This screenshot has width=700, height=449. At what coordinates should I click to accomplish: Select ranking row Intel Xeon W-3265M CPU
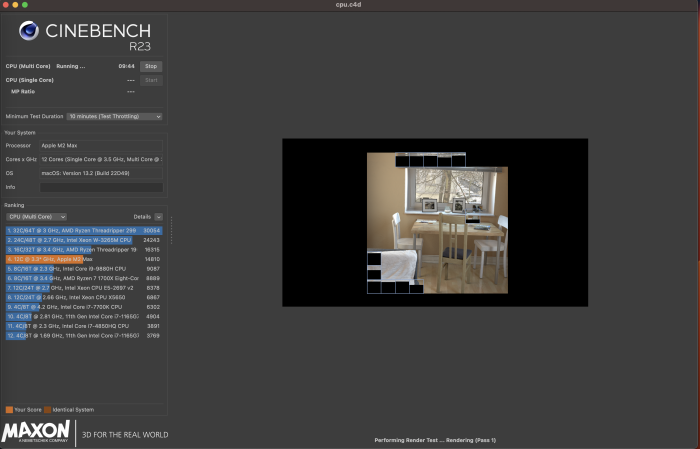[x=84, y=240]
